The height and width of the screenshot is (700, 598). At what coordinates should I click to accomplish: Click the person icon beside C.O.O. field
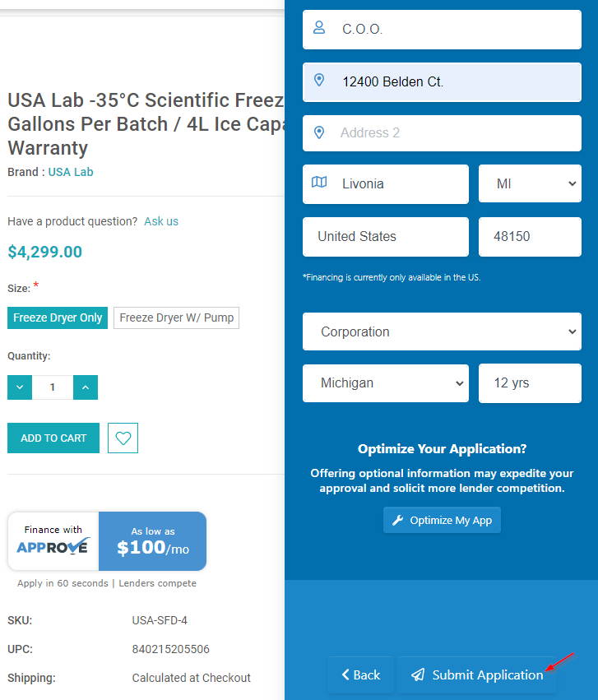(x=318, y=28)
